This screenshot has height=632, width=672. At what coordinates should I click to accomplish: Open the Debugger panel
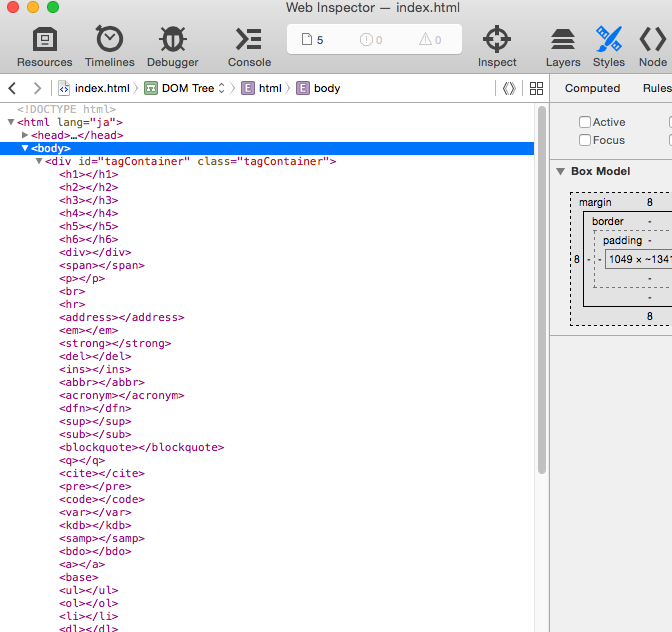(x=173, y=47)
